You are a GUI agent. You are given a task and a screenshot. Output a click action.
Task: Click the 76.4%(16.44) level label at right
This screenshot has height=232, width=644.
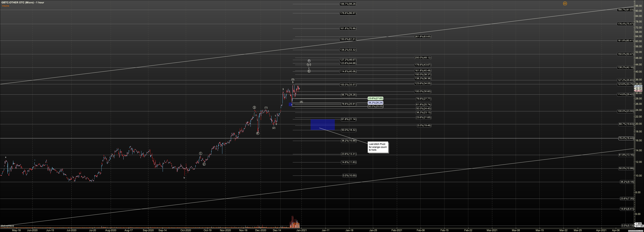point(626,138)
